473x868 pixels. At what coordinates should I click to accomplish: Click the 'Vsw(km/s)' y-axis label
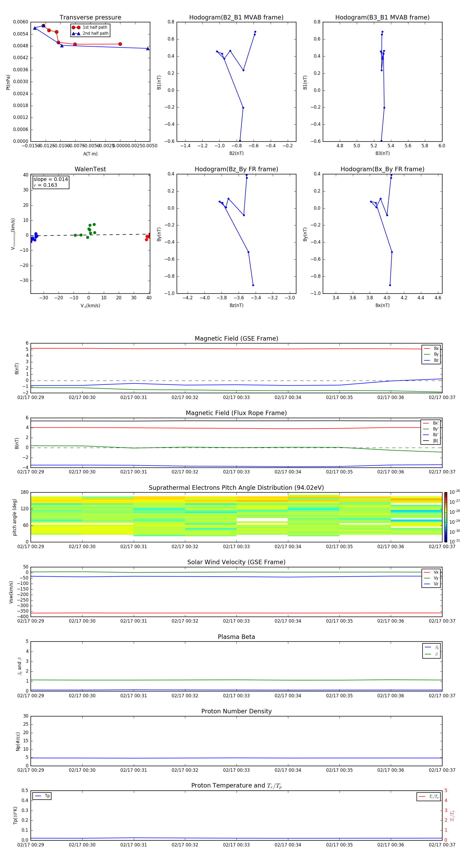click(x=11, y=592)
